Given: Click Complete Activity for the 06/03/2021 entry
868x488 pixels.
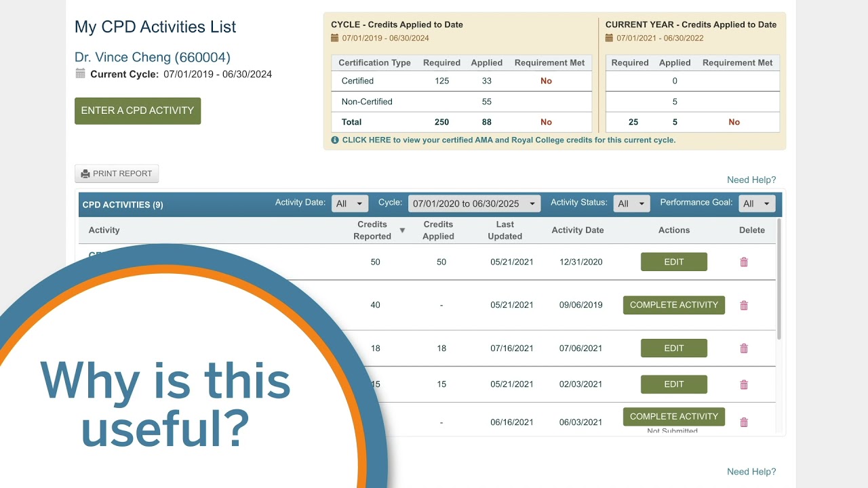Looking at the screenshot, I should coord(674,417).
